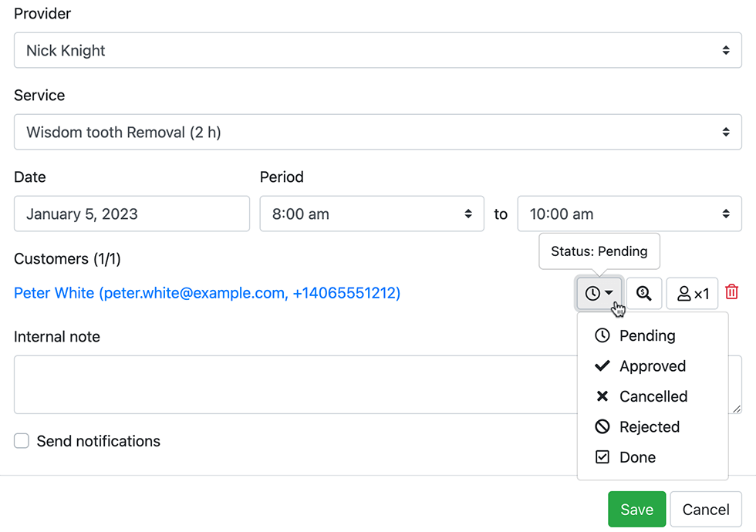Delete the customer with the trash icon

pyautogui.click(x=731, y=292)
